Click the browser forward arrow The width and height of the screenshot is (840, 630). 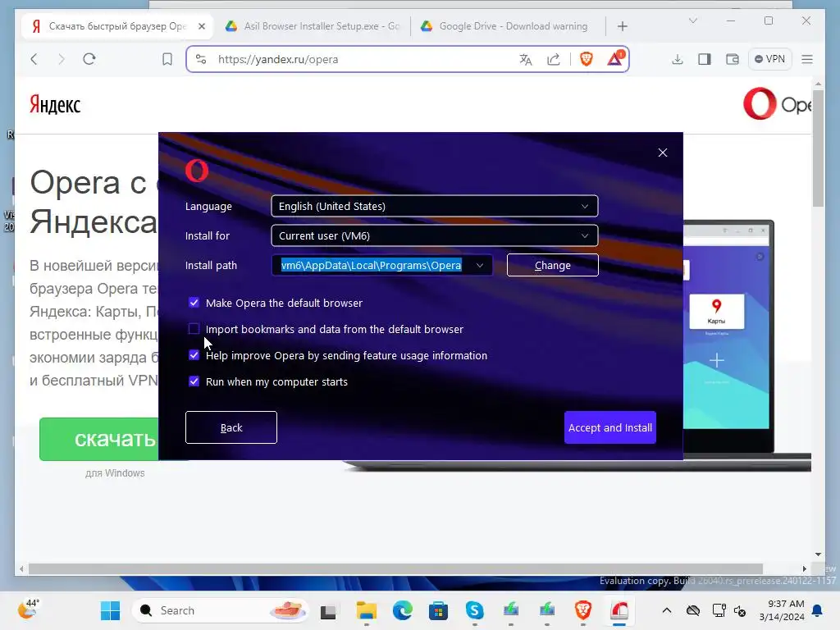click(61, 59)
